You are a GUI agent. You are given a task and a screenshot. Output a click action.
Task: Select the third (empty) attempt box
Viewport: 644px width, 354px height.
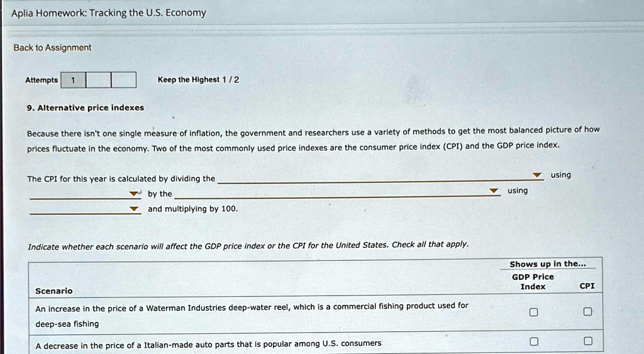(124, 80)
